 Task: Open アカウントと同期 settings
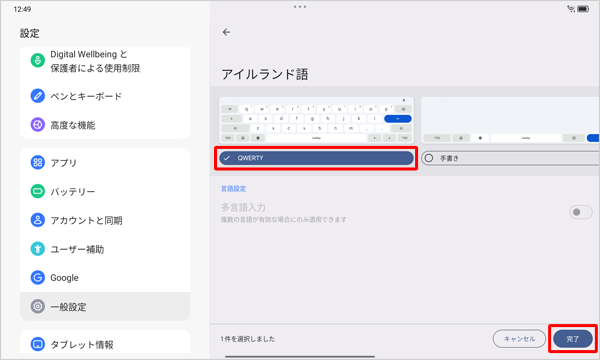click(x=105, y=220)
